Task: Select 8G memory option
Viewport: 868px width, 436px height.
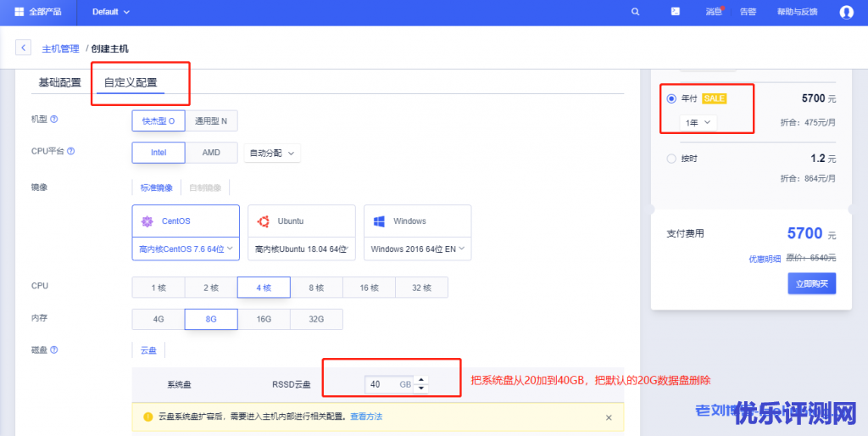Action: [211, 319]
